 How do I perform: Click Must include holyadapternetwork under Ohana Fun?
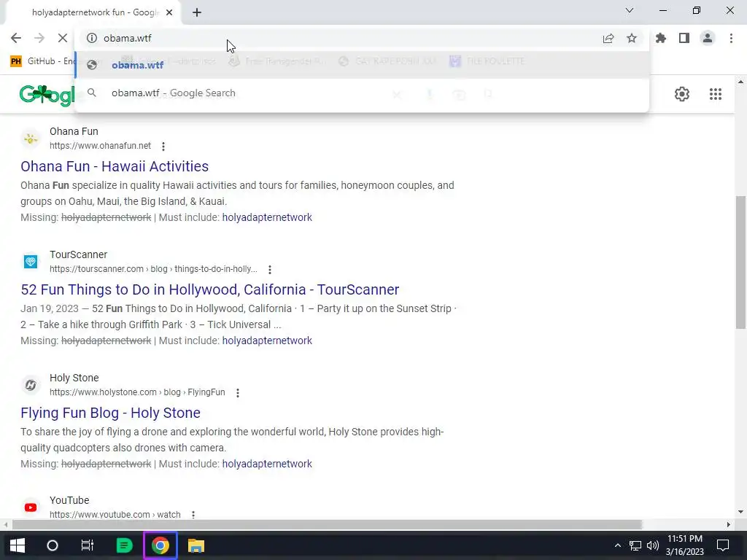(267, 217)
